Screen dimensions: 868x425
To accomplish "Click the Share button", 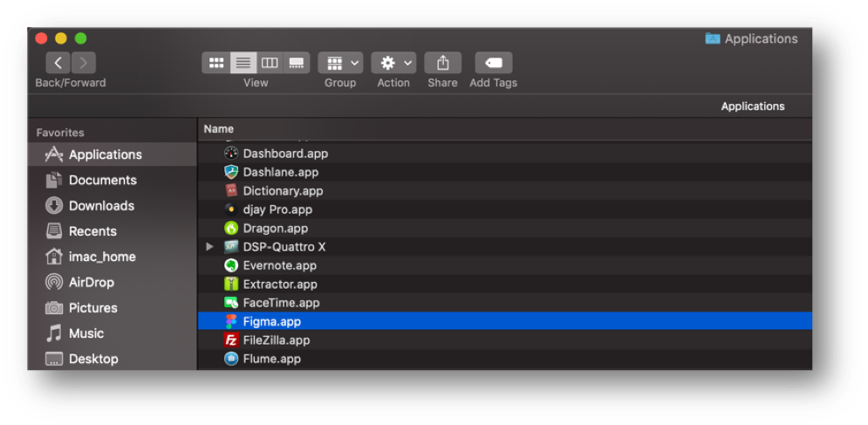I will tap(443, 63).
